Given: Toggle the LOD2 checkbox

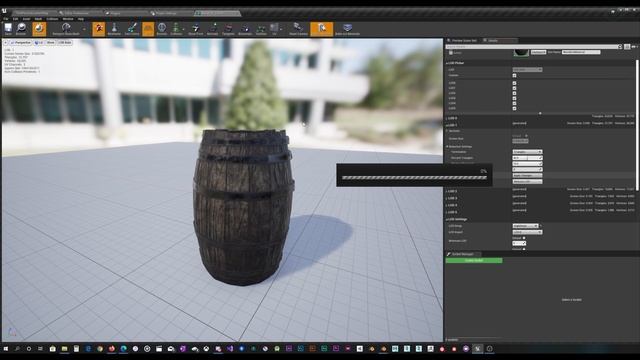Looking at the screenshot, I should point(514,93).
